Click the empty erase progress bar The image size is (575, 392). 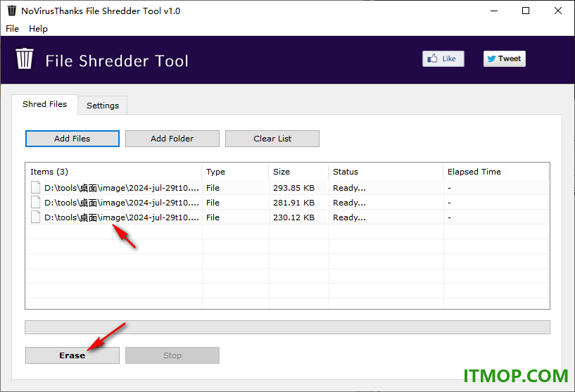tap(287, 327)
